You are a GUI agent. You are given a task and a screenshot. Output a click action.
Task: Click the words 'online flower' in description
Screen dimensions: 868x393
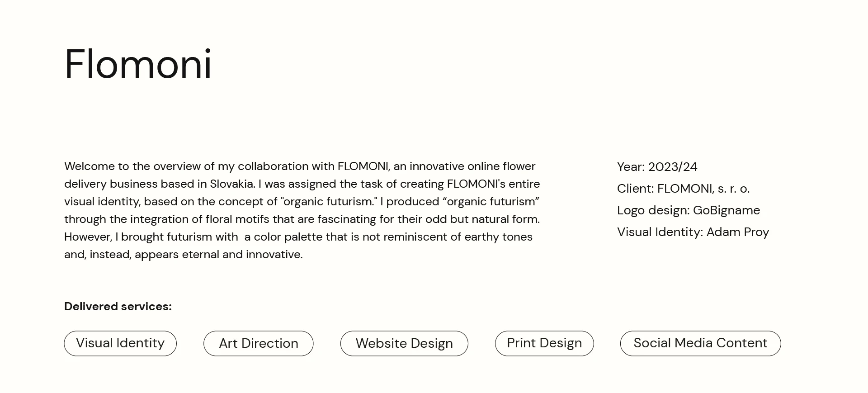pyautogui.click(x=501, y=166)
